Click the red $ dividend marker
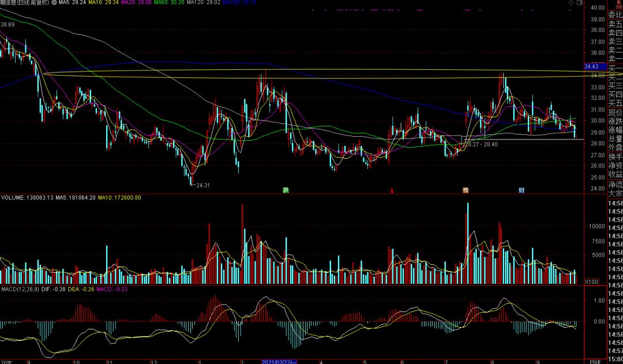The height and width of the screenshot is (364, 623). click(392, 190)
